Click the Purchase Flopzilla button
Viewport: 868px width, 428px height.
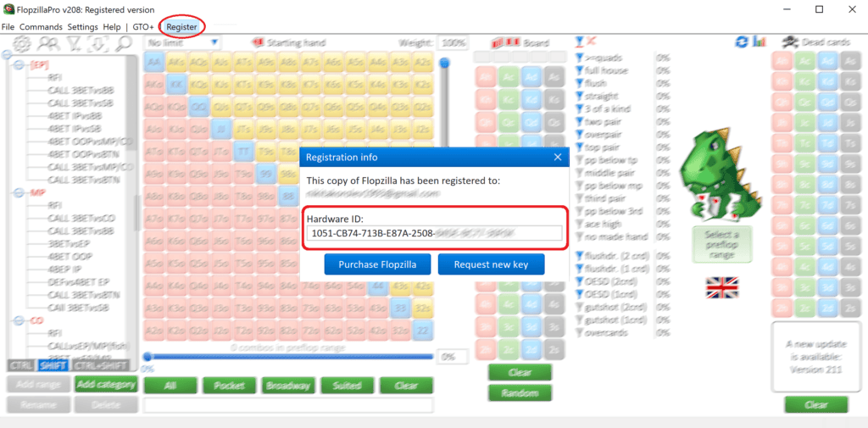[x=377, y=264]
